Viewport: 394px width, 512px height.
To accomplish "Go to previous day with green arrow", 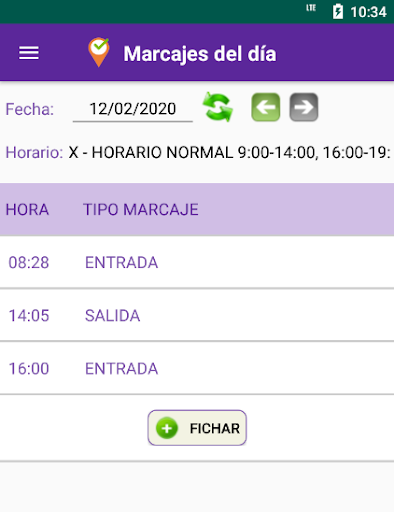I will [266, 107].
